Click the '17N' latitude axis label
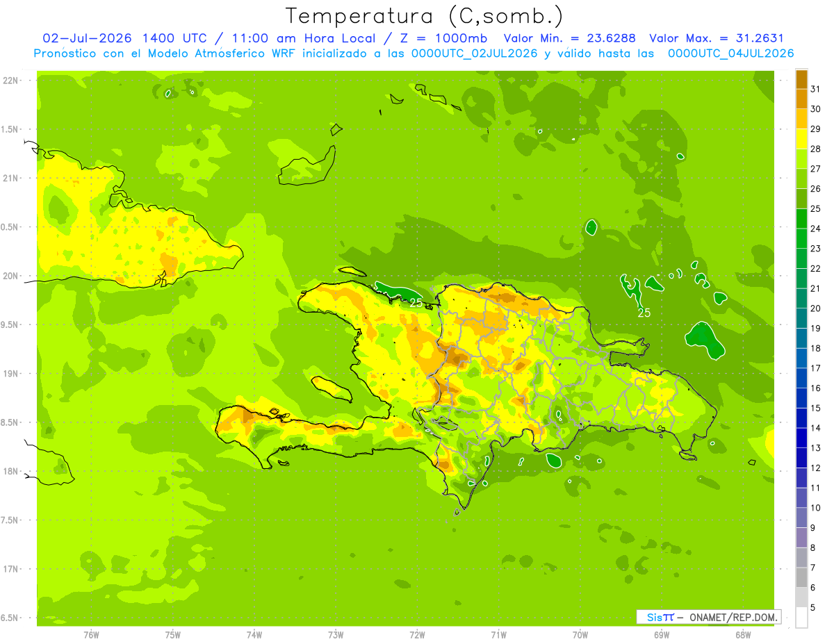 point(10,569)
